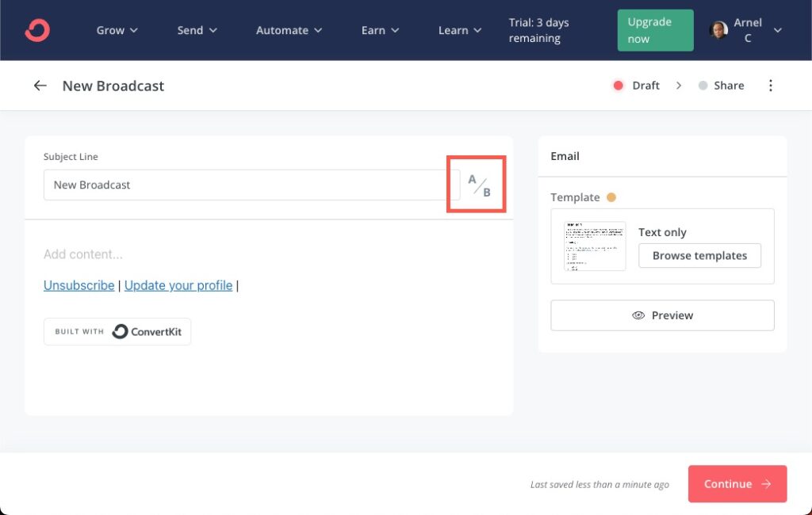This screenshot has width=812, height=515.
Task: Open the Send menu
Action: (197, 29)
